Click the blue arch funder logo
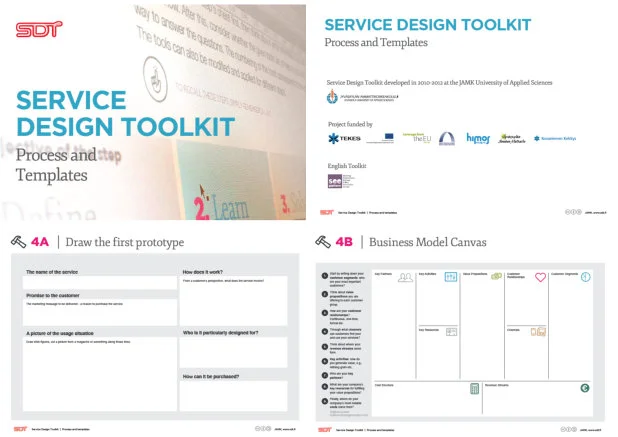Screen dimensions: 618x437 [x=447, y=138]
